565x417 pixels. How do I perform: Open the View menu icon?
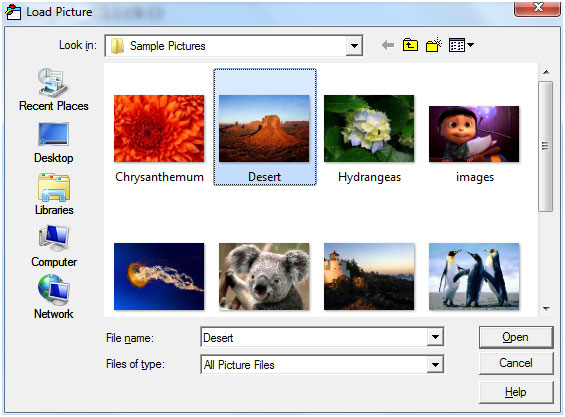[x=461, y=45]
